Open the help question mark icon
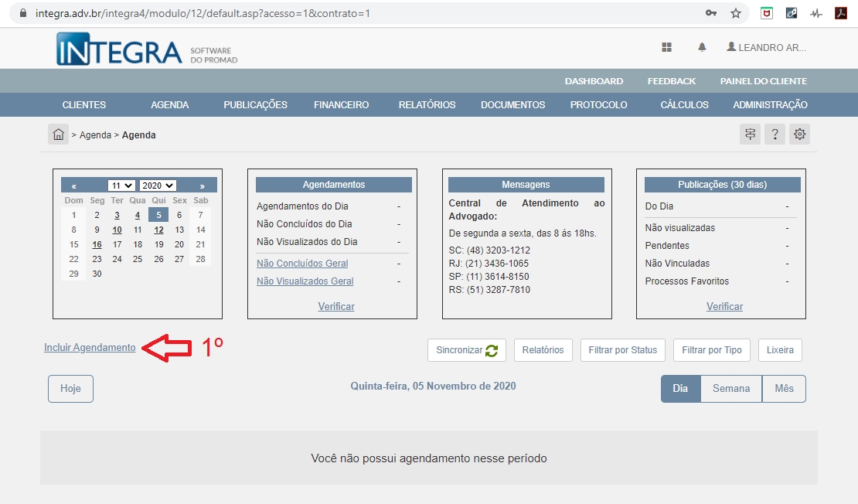The width and height of the screenshot is (858, 504). (775, 135)
